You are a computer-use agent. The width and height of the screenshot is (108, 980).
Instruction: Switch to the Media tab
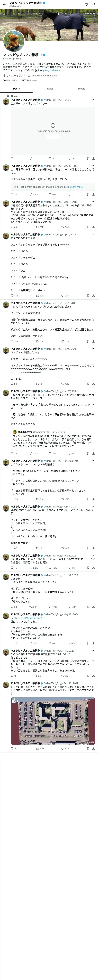coord(82,89)
